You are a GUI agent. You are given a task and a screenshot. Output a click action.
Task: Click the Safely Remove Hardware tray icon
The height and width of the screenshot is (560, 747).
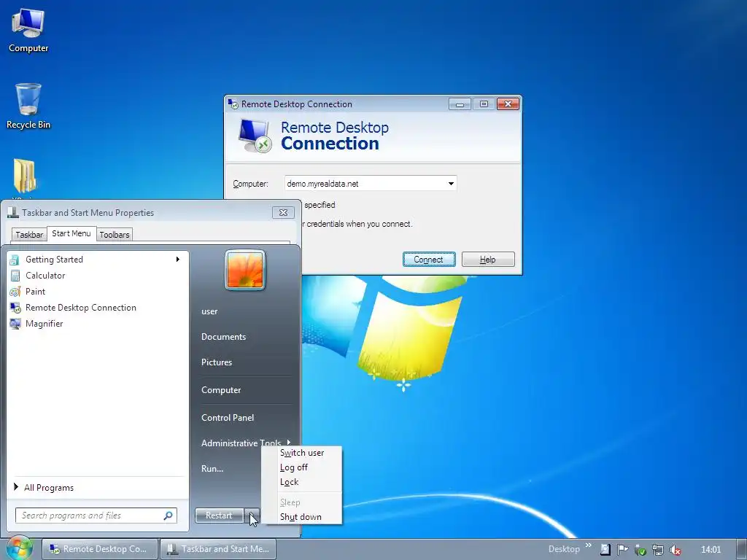click(x=640, y=550)
